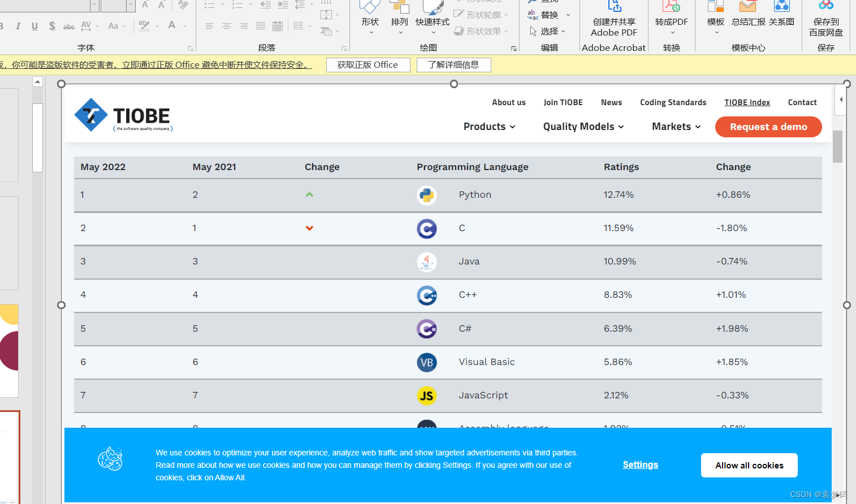Apply the font color A button
This screenshot has width=856, height=504.
tap(172, 25)
